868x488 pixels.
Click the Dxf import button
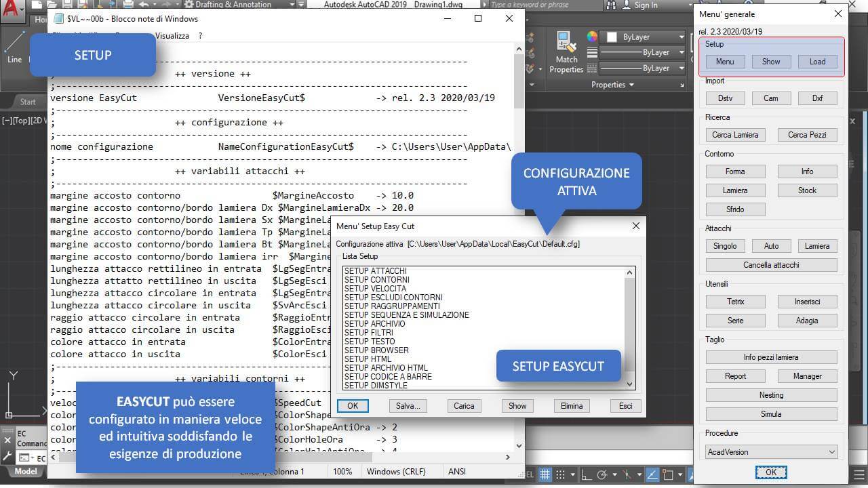pos(817,98)
